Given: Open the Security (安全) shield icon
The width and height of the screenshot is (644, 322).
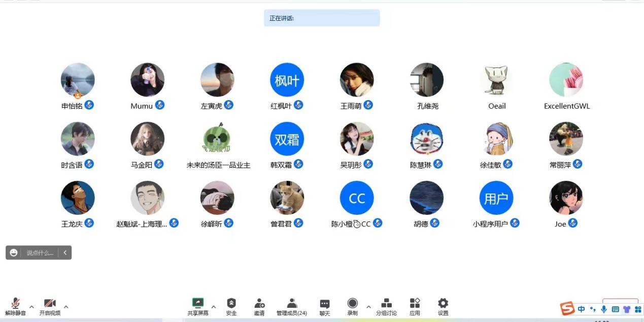Looking at the screenshot, I should [x=231, y=306].
